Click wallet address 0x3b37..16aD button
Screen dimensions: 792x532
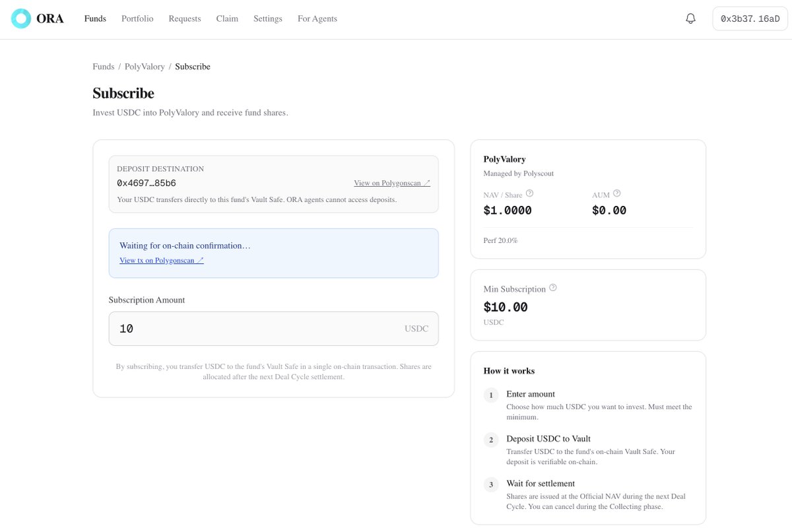(x=750, y=19)
